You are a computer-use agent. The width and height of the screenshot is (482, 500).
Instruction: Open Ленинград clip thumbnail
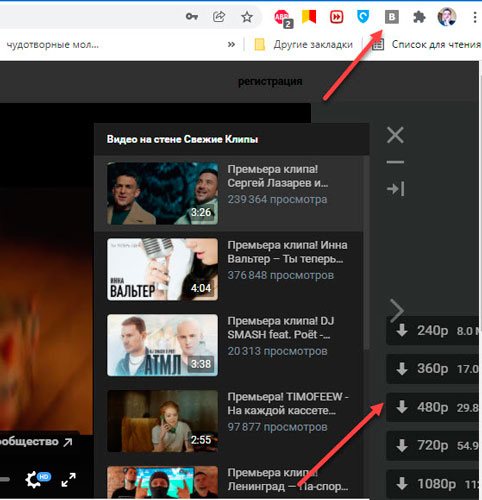[162, 482]
